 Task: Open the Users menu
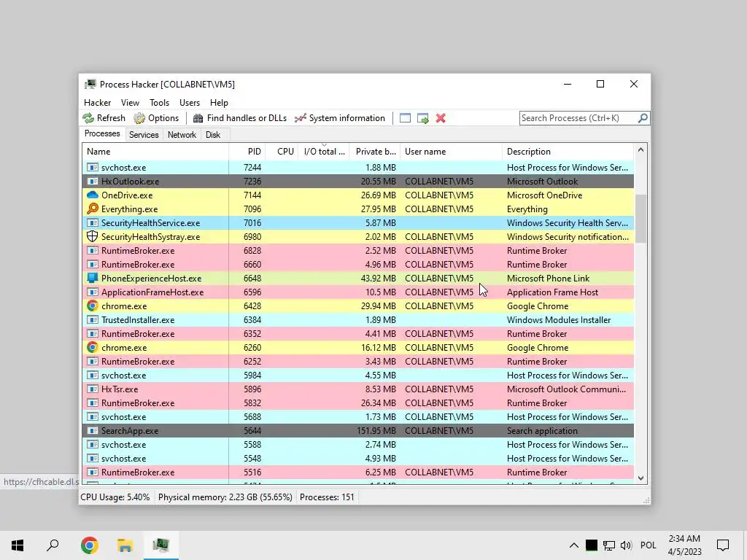pyautogui.click(x=190, y=103)
